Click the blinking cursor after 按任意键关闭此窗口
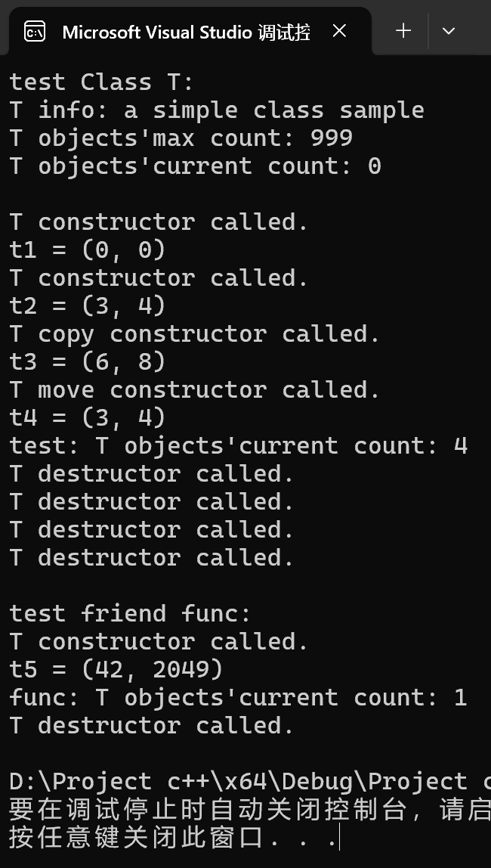 coord(339,837)
